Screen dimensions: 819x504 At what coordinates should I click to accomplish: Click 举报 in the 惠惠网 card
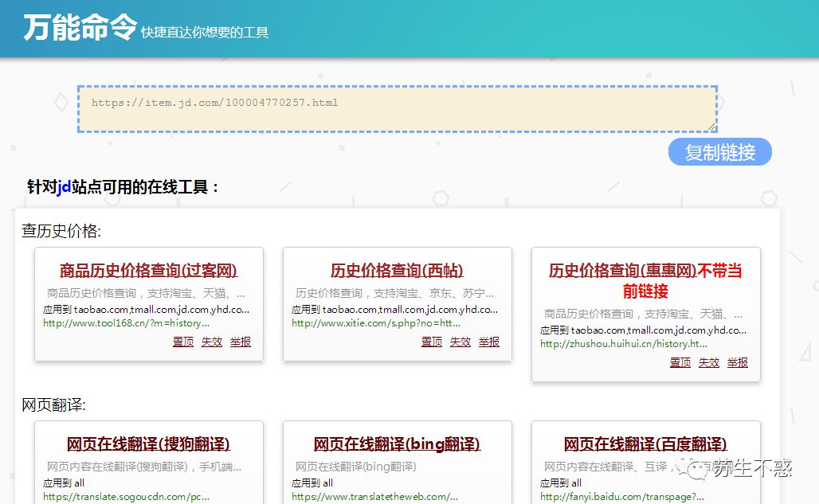(738, 362)
